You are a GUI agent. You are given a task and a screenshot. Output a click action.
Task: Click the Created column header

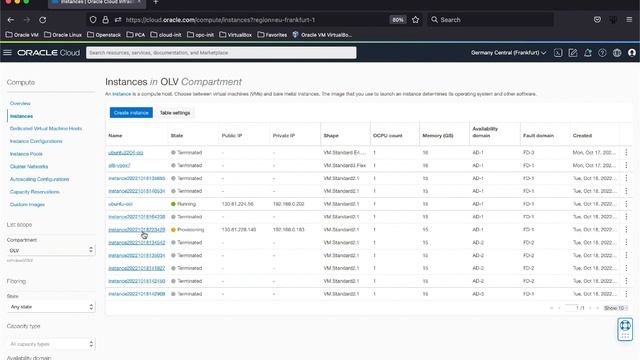582,136
